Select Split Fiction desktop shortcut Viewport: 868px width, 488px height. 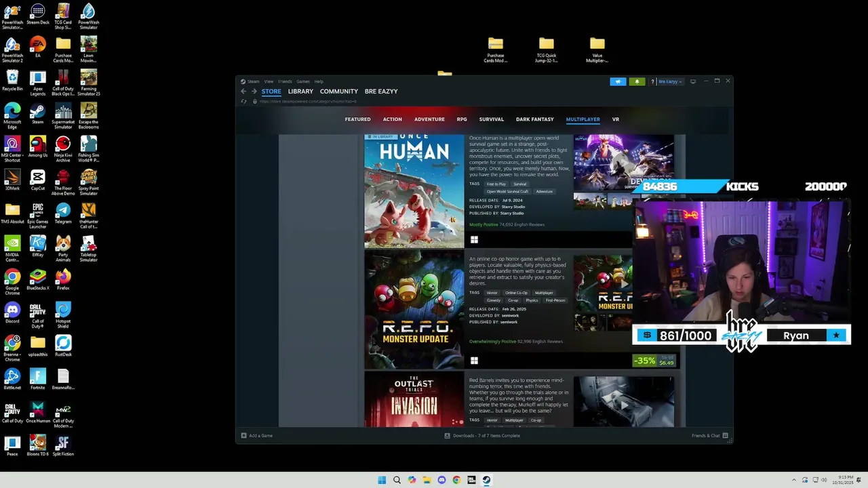(63, 446)
